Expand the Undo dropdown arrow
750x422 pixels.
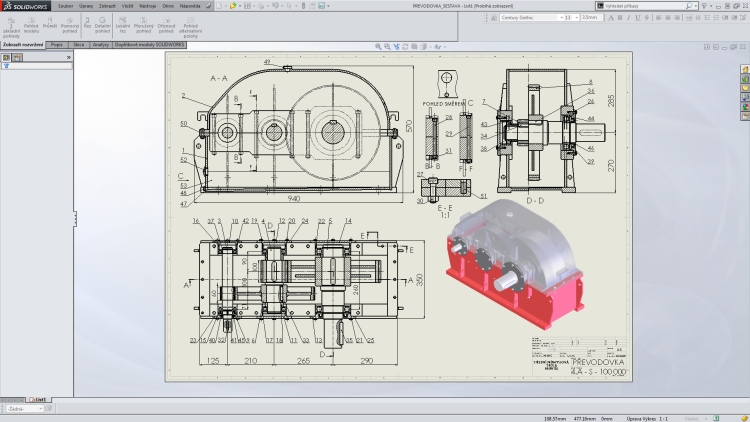click(282, 6)
